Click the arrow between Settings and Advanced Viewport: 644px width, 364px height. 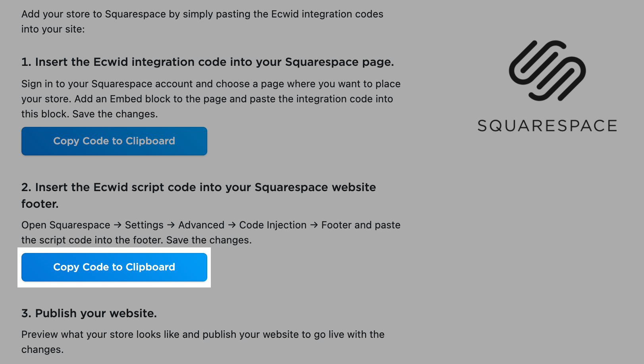point(171,225)
